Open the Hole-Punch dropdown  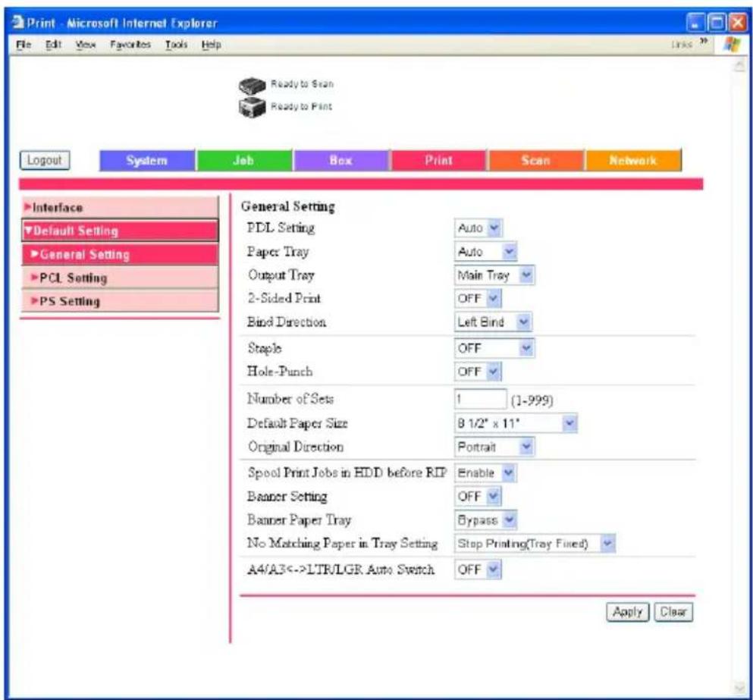(x=478, y=372)
